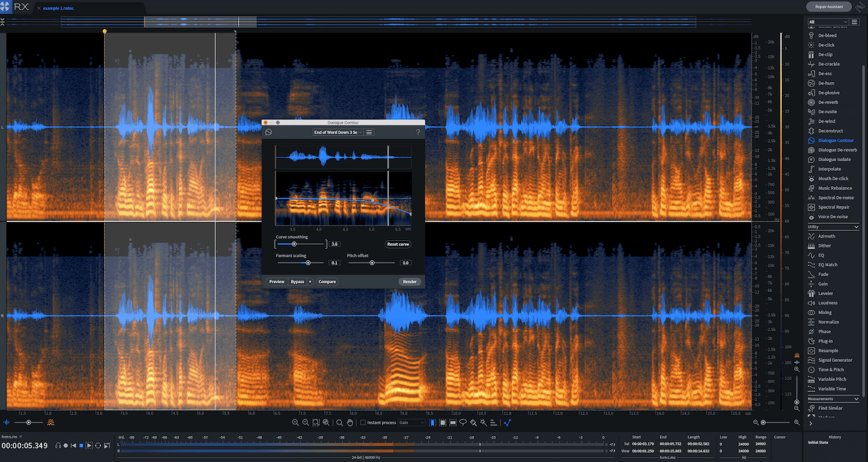Toggle headphone monitoring icon in transport
Image resolution: width=868 pixels, height=462 pixels.
[x=58, y=446]
